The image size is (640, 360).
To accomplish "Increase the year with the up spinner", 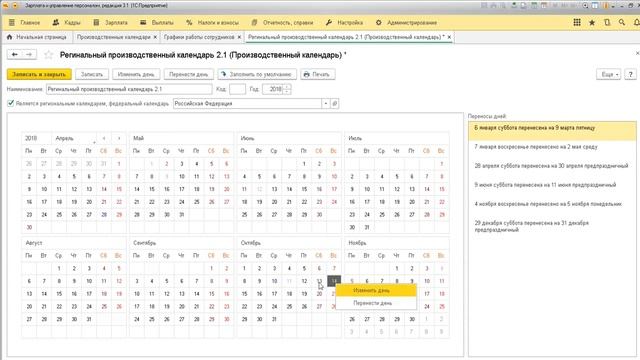I will coord(287,87).
